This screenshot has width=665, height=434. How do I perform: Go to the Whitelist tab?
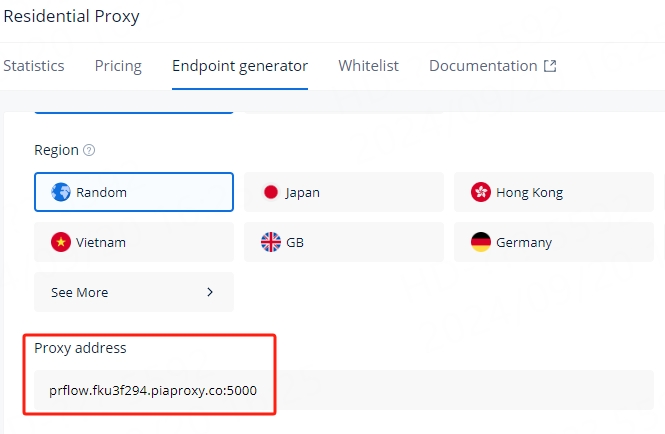point(368,66)
